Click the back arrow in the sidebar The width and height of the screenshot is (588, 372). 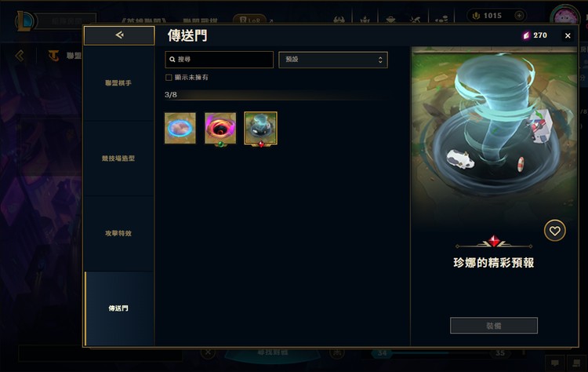point(119,35)
